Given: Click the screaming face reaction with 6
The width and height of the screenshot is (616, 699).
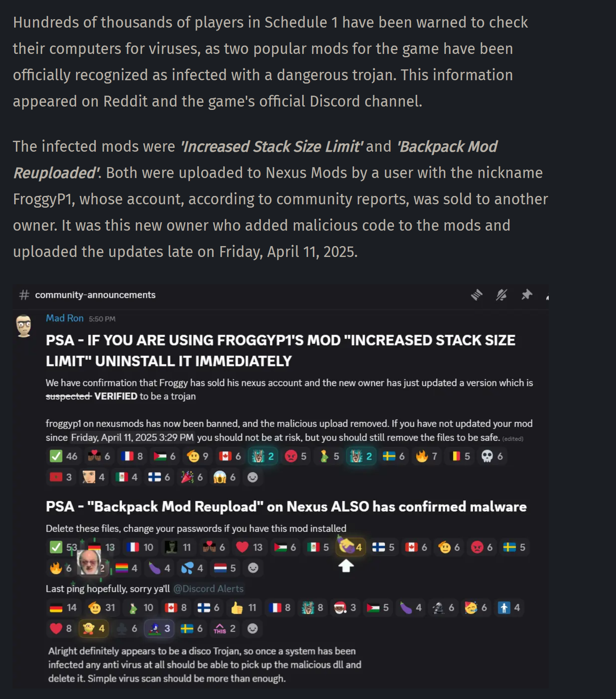Looking at the screenshot, I should point(225,477).
